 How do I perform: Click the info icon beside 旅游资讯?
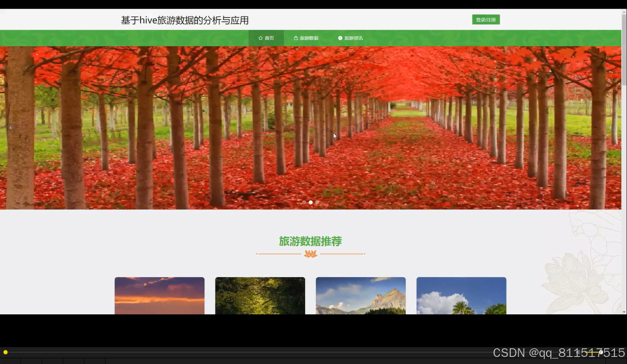pyautogui.click(x=340, y=38)
